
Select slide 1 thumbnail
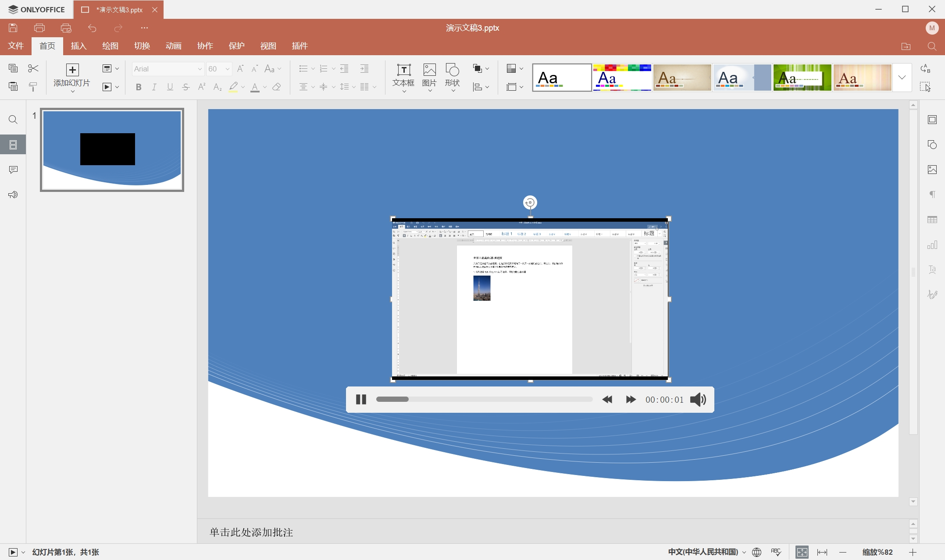112,150
